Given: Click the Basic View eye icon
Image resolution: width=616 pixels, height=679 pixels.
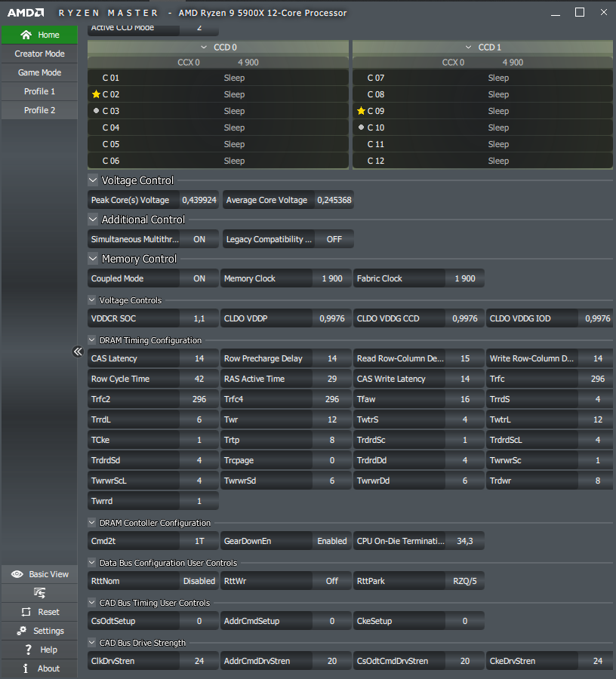Looking at the screenshot, I should coord(17,574).
